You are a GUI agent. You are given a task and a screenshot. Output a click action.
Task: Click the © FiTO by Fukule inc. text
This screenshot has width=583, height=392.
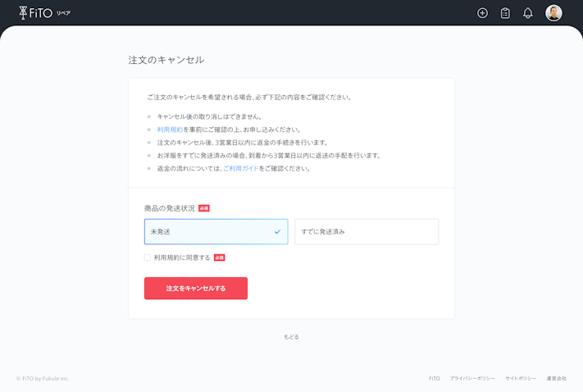pyautogui.click(x=43, y=379)
